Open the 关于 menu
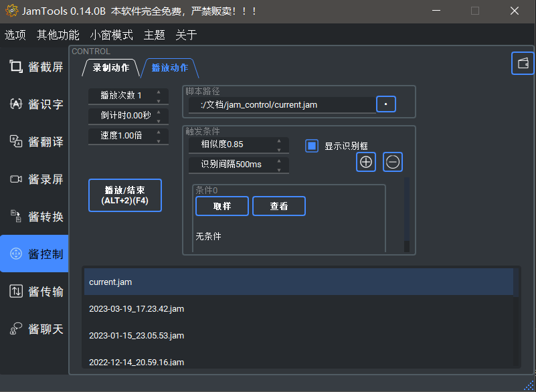Viewport: 536px width, 392px height. click(186, 35)
